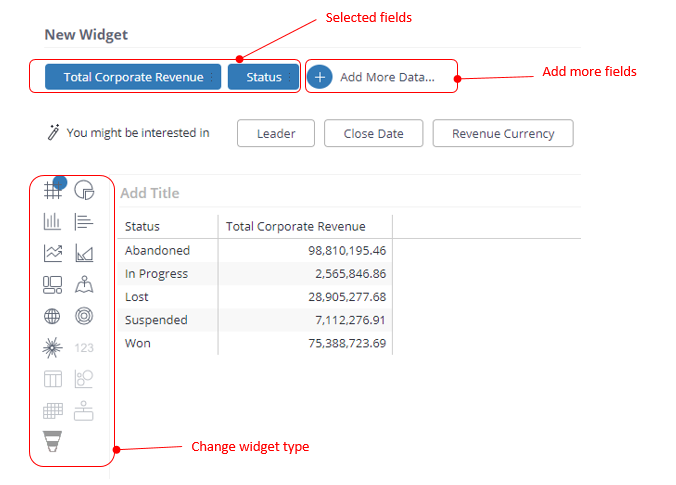Pick the scatter map widget icon

(x=84, y=285)
